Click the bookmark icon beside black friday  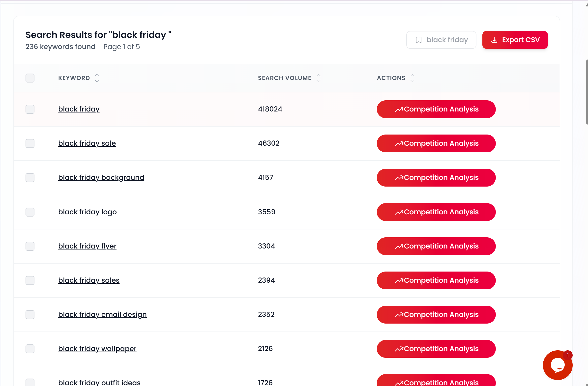(x=418, y=40)
